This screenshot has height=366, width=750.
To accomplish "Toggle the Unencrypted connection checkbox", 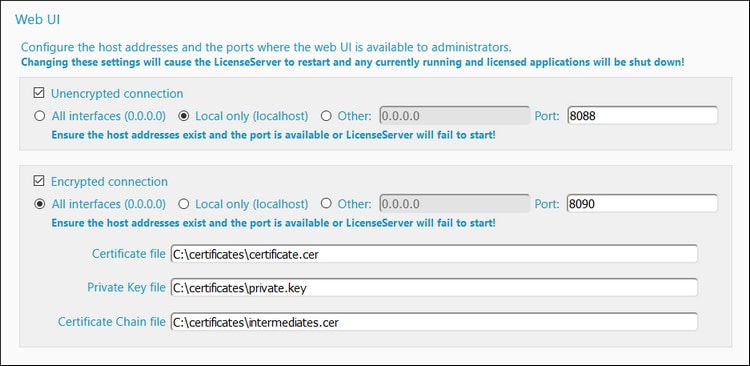I will [x=39, y=93].
